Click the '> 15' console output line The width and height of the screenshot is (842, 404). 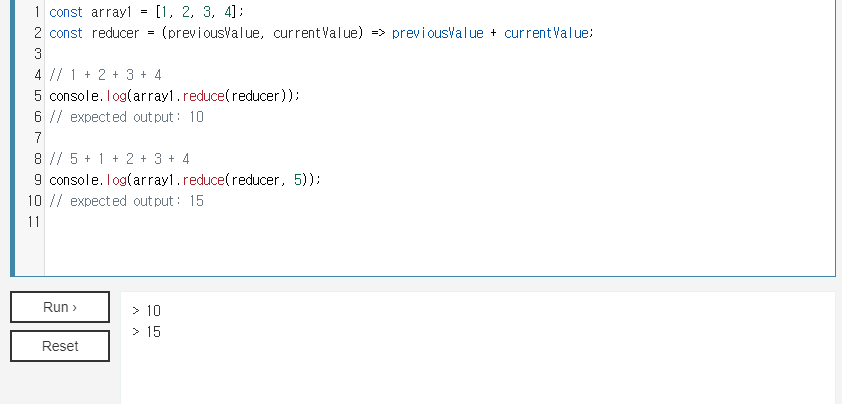click(x=146, y=331)
